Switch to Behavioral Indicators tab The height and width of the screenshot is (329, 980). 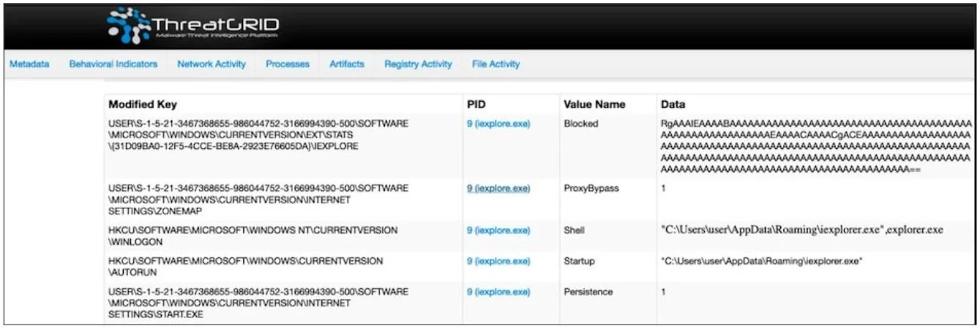pyautogui.click(x=113, y=64)
